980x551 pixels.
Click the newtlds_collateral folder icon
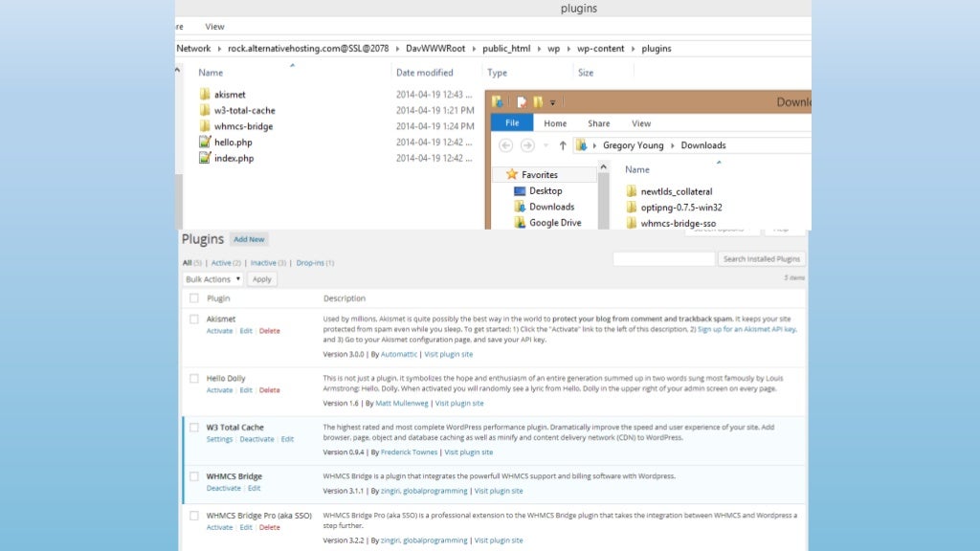632,191
